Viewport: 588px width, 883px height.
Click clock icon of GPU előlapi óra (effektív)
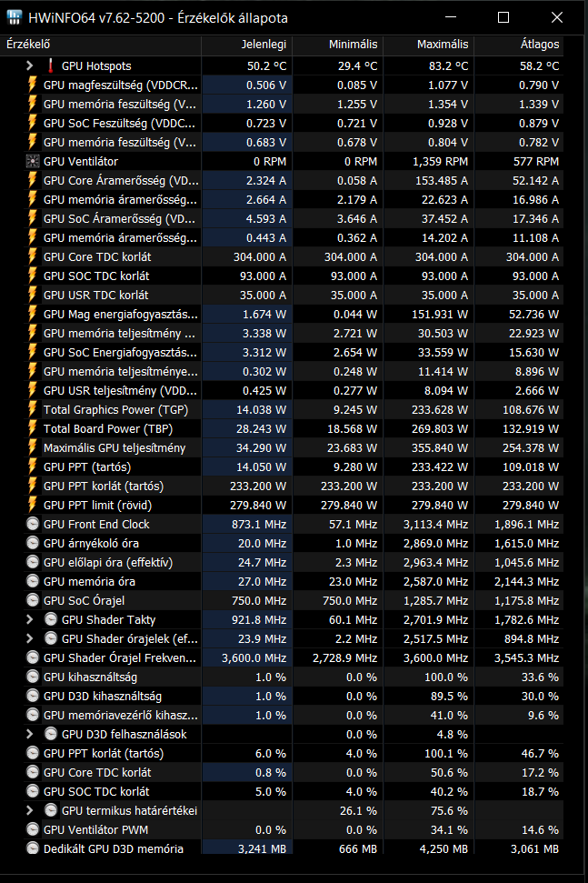pyautogui.click(x=33, y=562)
